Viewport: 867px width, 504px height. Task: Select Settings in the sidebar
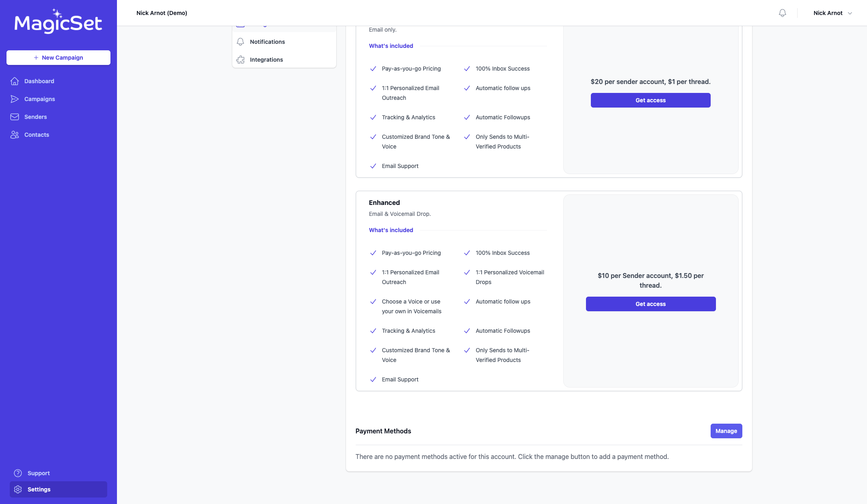[x=58, y=489]
